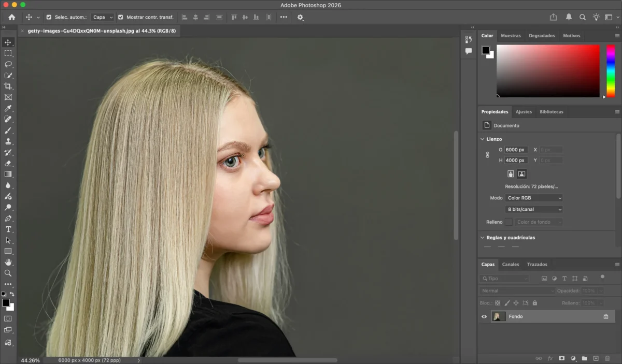Screen dimensions: 622x364
Task: Create a new layer with plus icon
Action: pos(596,358)
